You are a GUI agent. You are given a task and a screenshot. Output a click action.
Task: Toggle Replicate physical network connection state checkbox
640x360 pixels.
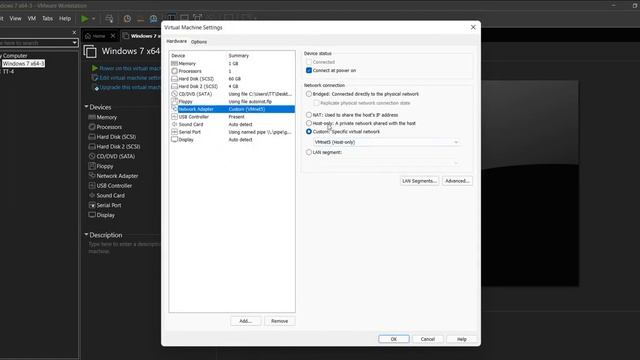(316, 103)
